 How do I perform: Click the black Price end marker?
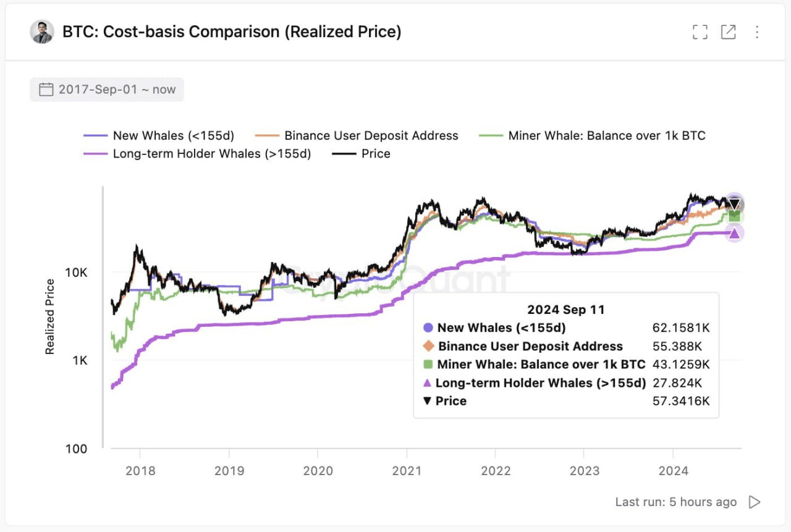pyautogui.click(x=734, y=205)
